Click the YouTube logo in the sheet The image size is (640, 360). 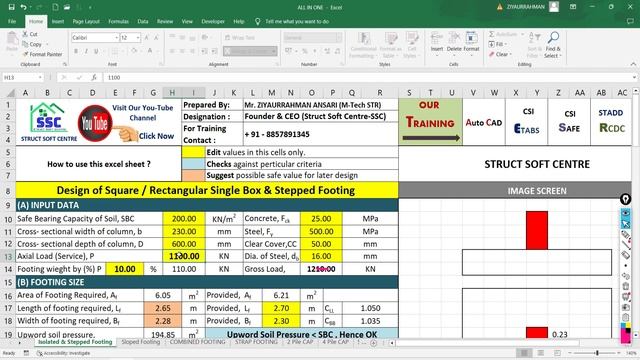(x=95, y=123)
